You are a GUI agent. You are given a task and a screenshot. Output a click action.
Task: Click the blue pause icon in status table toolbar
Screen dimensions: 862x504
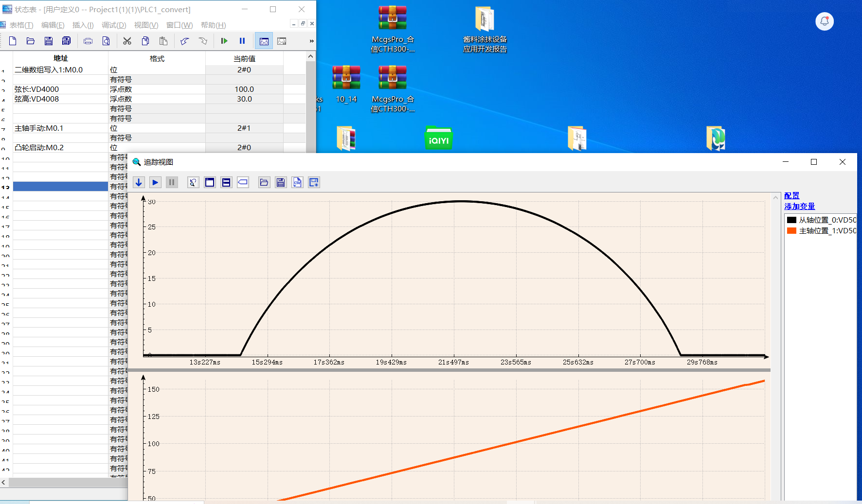coord(242,41)
